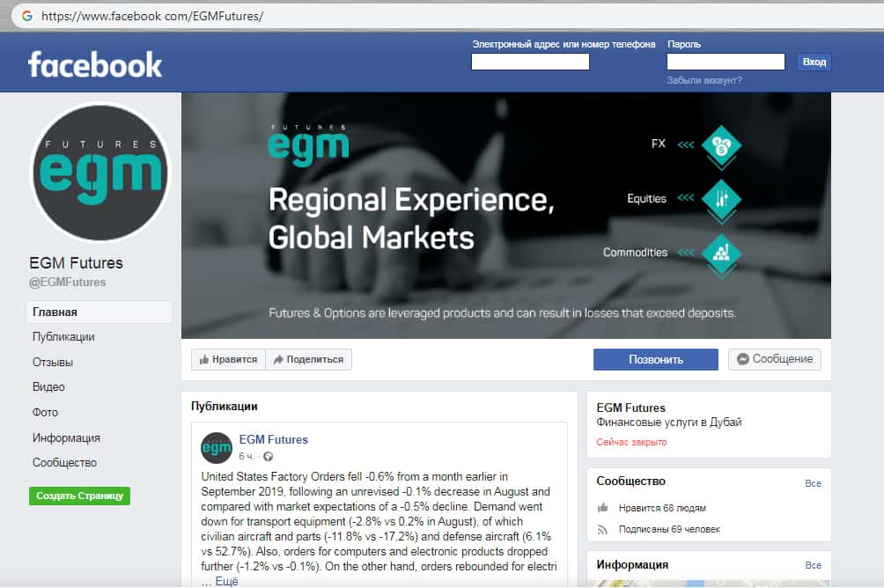
Task: Open the EGM Futures round profile picture
Action: tap(100, 173)
